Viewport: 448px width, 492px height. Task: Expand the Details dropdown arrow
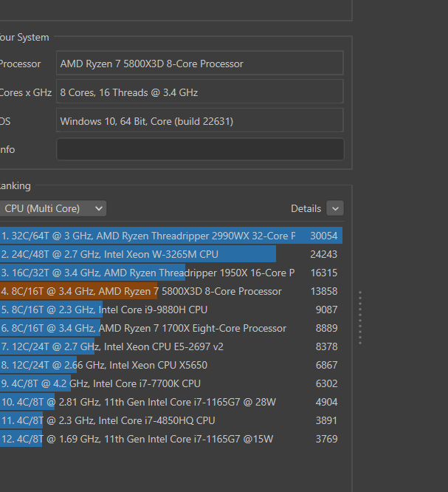coord(335,208)
